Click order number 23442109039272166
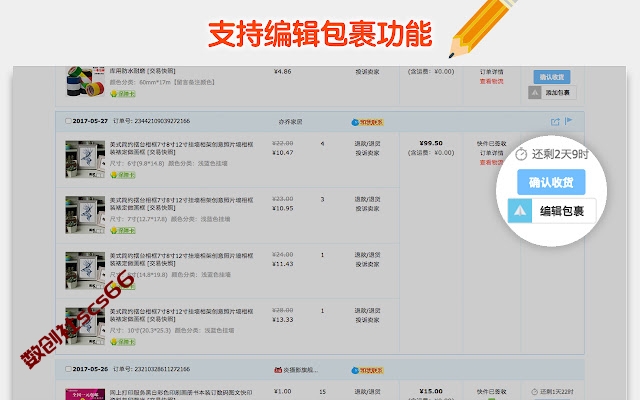Image resolution: width=640 pixels, height=400 pixels. coord(162,121)
